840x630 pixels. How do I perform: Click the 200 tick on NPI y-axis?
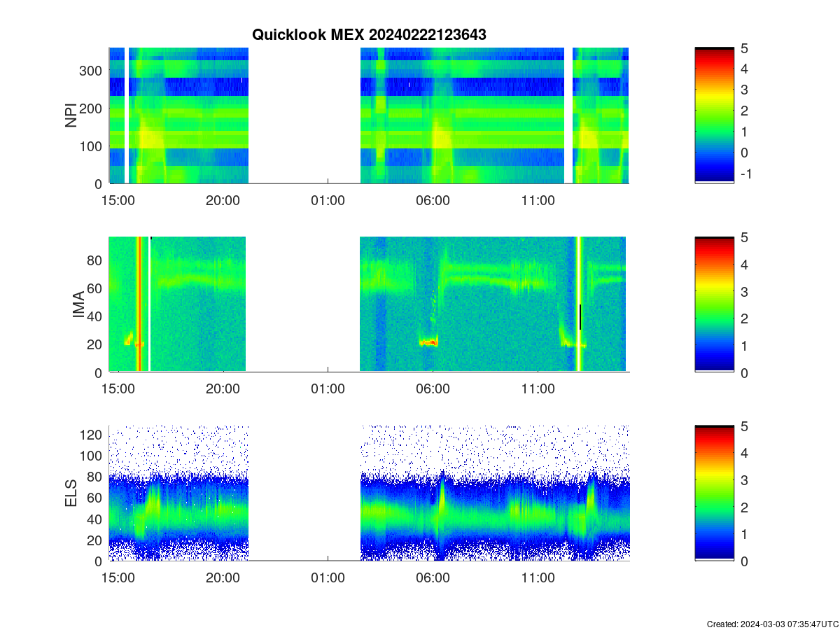tap(92, 108)
